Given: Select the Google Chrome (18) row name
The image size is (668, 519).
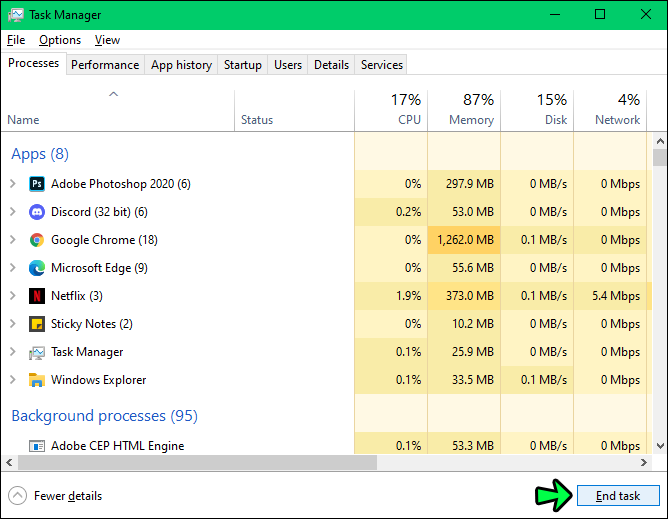Looking at the screenshot, I should click(x=104, y=240).
